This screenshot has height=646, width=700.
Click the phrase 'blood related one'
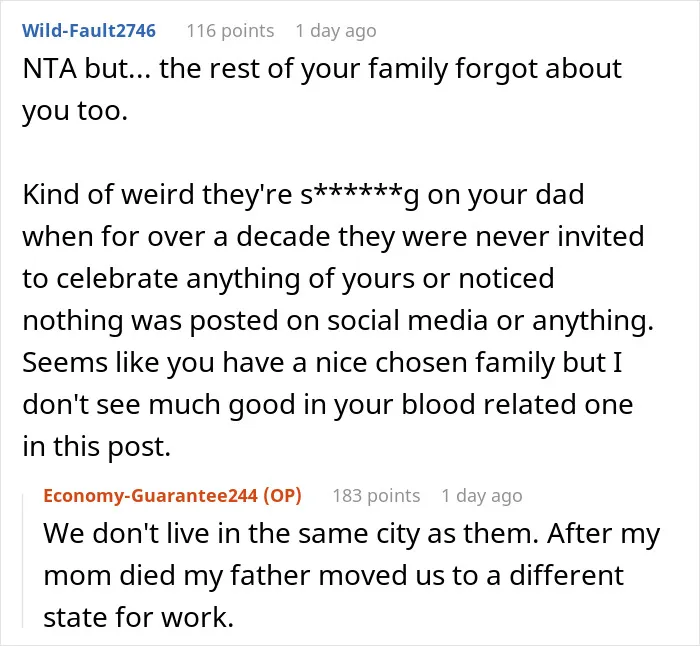(517, 404)
